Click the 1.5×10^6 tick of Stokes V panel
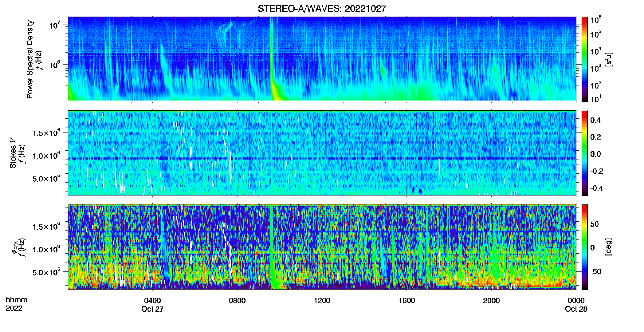The width and height of the screenshot is (644, 332). [x=46, y=133]
